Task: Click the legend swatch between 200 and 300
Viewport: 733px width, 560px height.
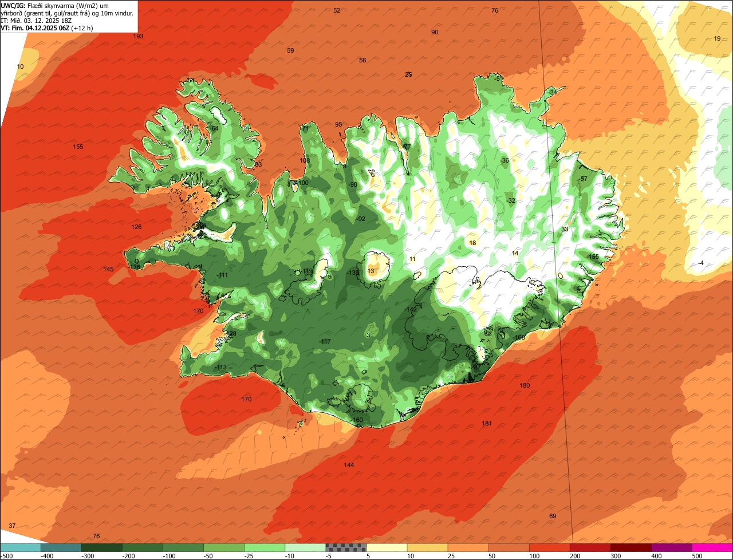Action: tap(589, 547)
